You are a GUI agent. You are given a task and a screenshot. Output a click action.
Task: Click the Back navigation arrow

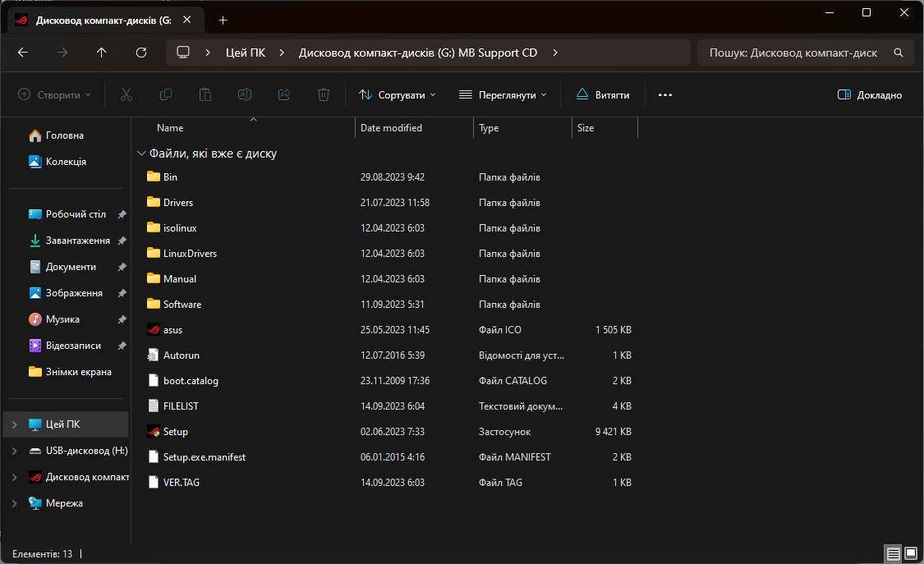click(23, 53)
